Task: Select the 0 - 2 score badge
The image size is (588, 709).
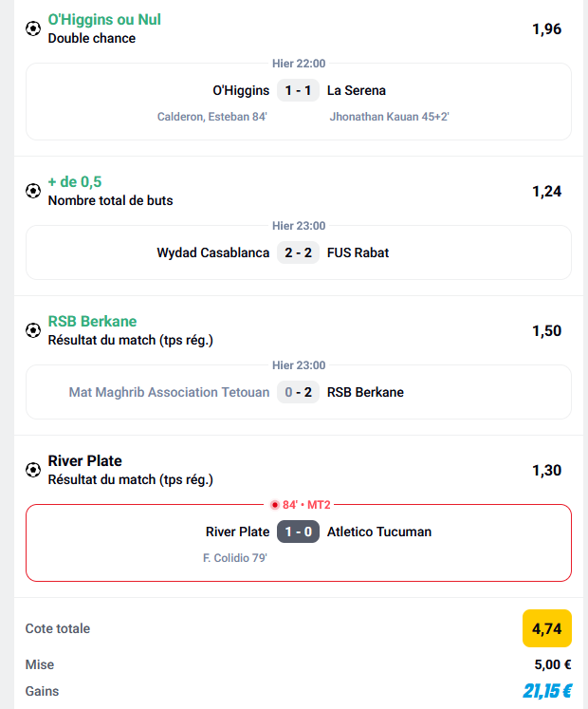Action: (299, 392)
